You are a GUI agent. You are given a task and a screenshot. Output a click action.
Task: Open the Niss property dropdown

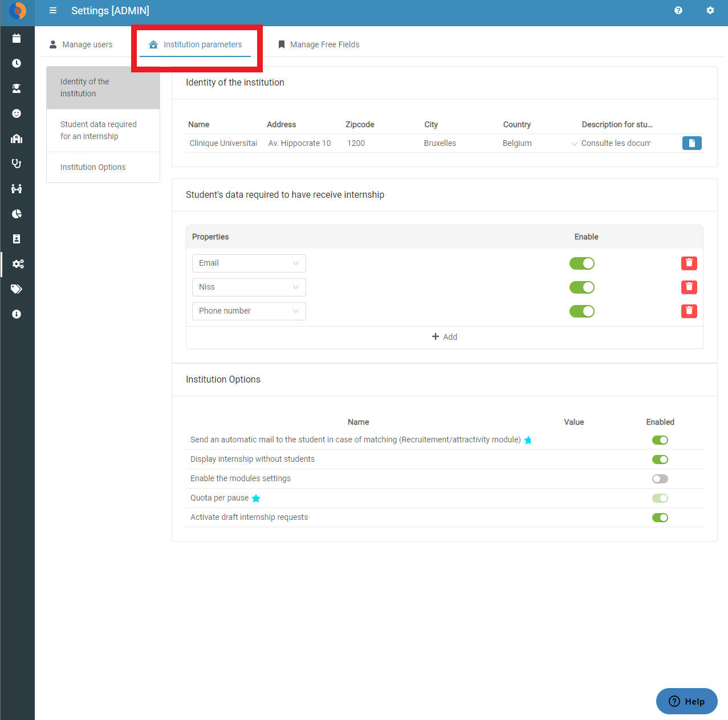coord(249,287)
